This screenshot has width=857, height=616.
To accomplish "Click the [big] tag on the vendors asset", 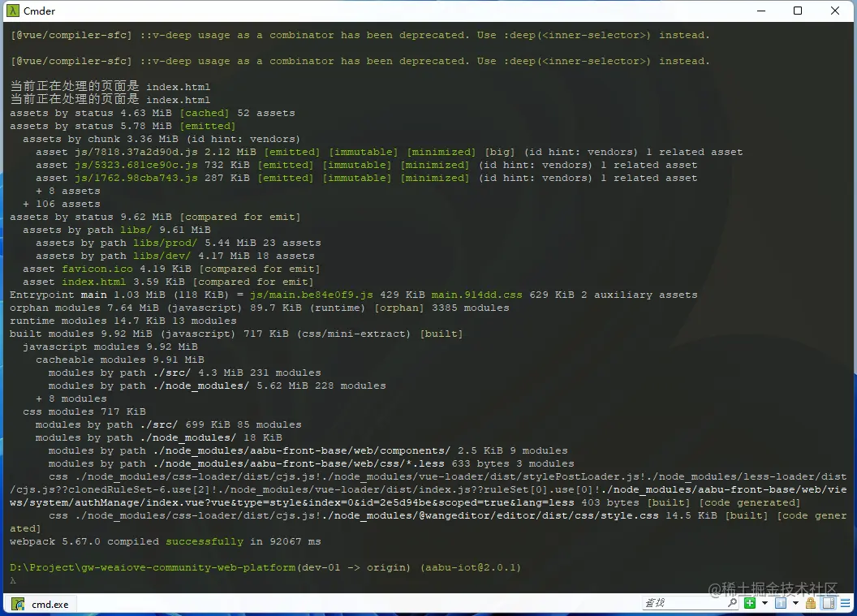I will pos(500,152).
